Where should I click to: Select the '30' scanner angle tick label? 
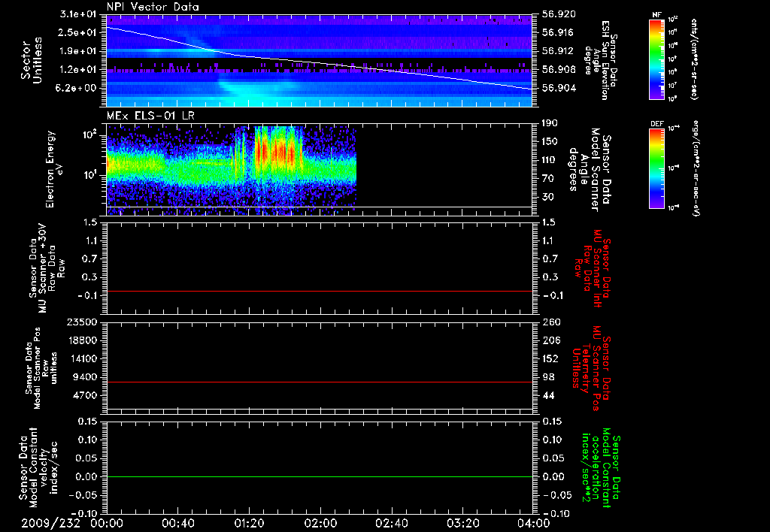click(547, 198)
